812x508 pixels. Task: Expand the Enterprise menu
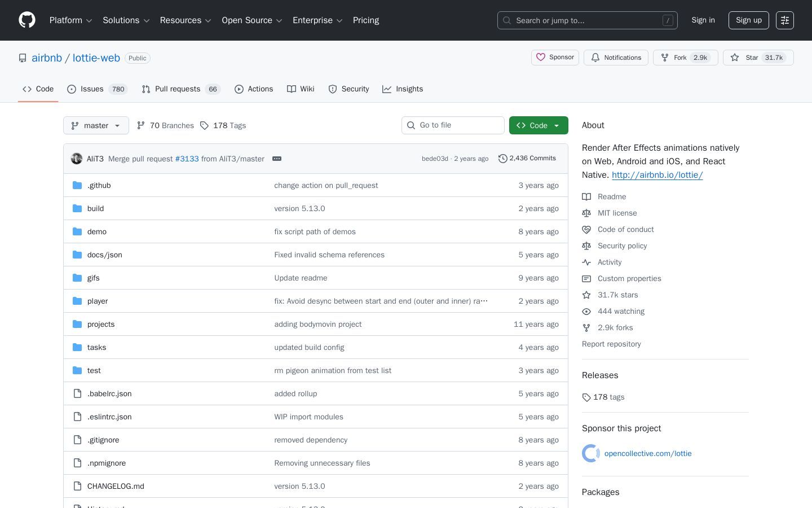pyautogui.click(x=317, y=20)
